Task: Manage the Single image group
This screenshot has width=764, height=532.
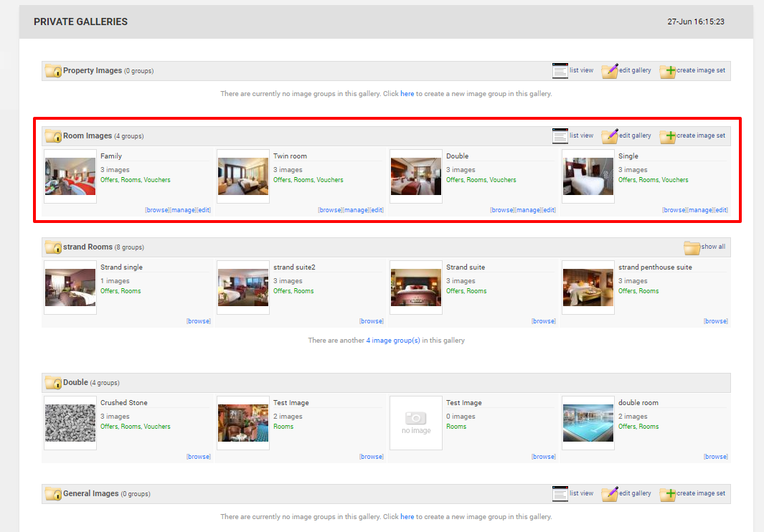Action: pos(701,210)
